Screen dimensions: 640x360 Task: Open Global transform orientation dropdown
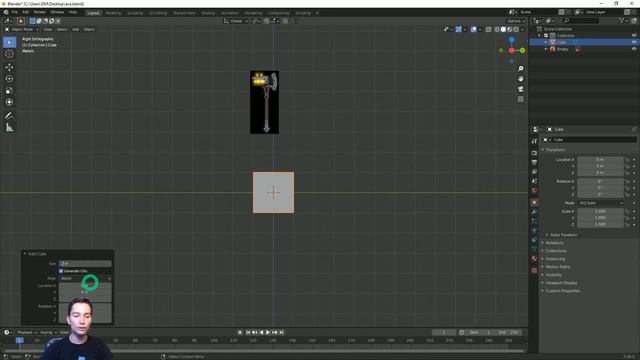[236, 21]
